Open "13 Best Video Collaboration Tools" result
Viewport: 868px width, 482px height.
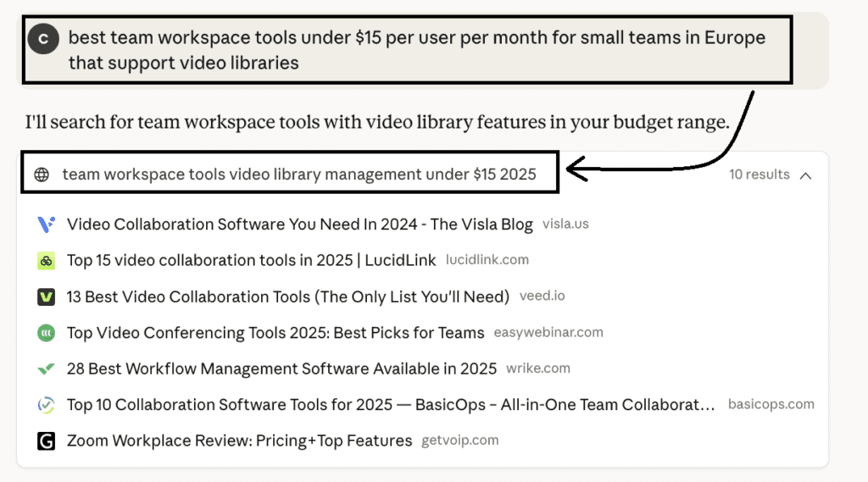coord(287,296)
